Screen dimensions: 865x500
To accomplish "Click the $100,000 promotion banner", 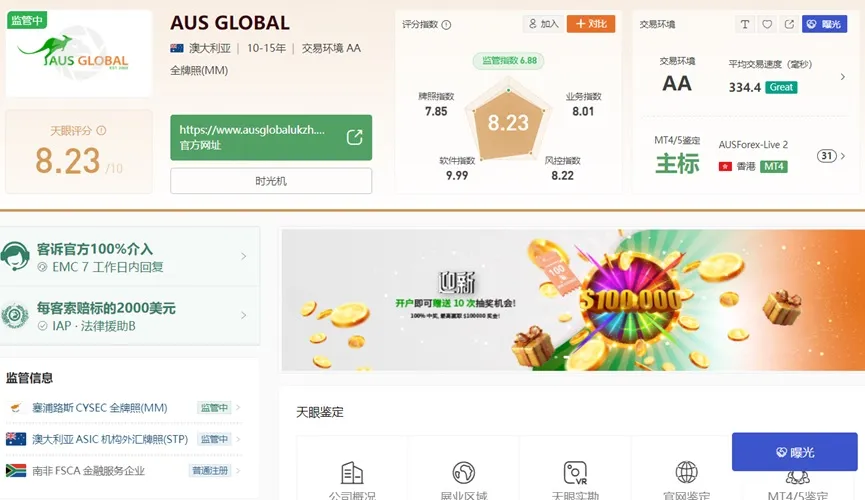I will pos(573,300).
